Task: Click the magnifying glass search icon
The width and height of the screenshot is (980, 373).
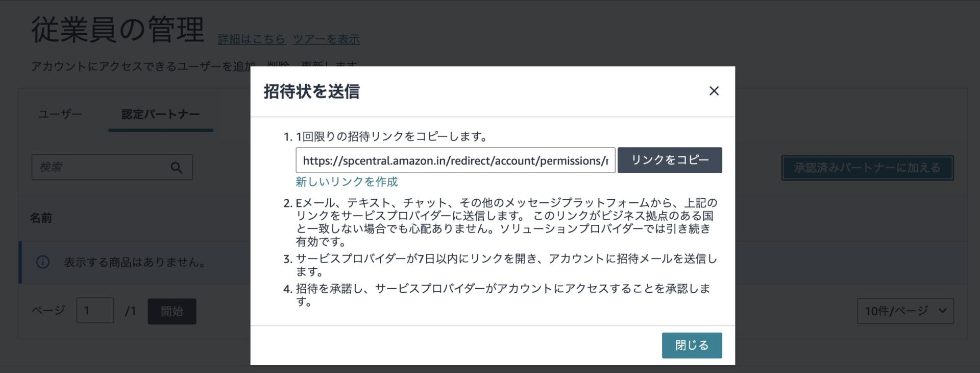Action: [177, 168]
